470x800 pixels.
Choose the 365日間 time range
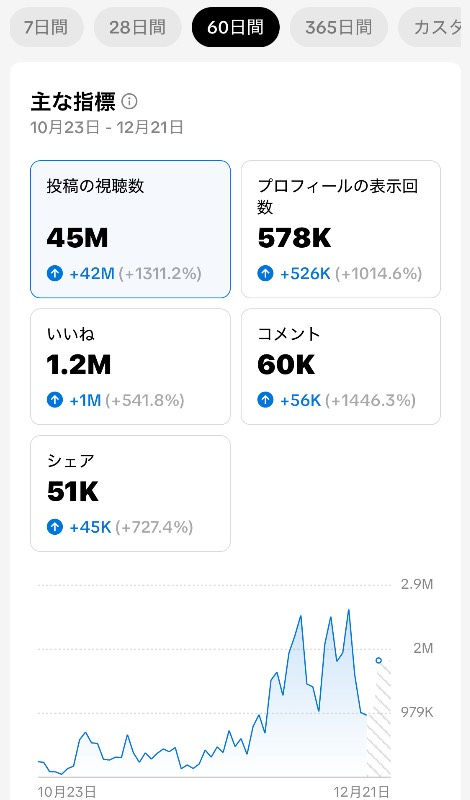[339, 27]
